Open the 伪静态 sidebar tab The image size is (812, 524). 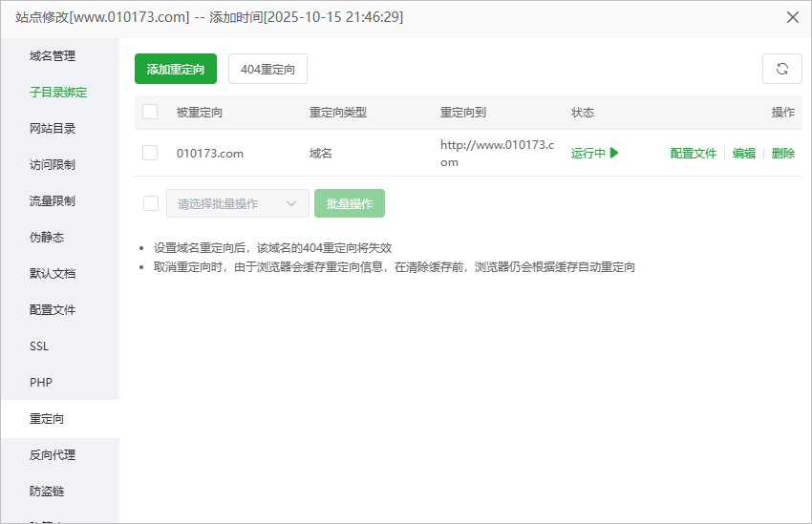pyautogui.click(x=60, y=237)
